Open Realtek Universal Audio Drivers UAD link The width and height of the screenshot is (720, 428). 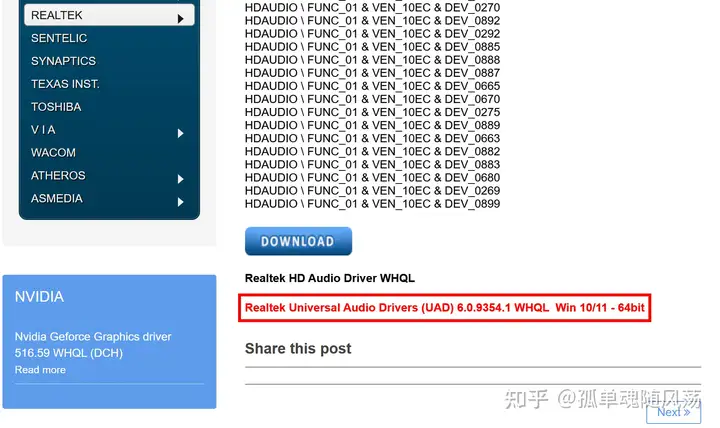[444, 308]
